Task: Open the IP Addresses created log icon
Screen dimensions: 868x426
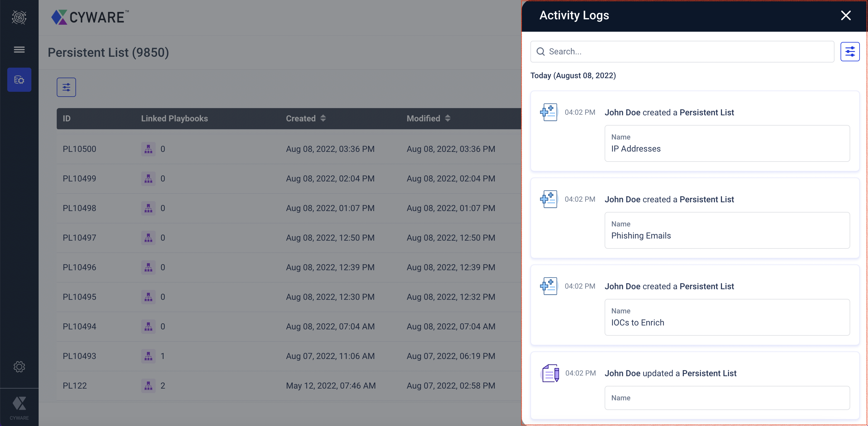Action: pos(548,112)
